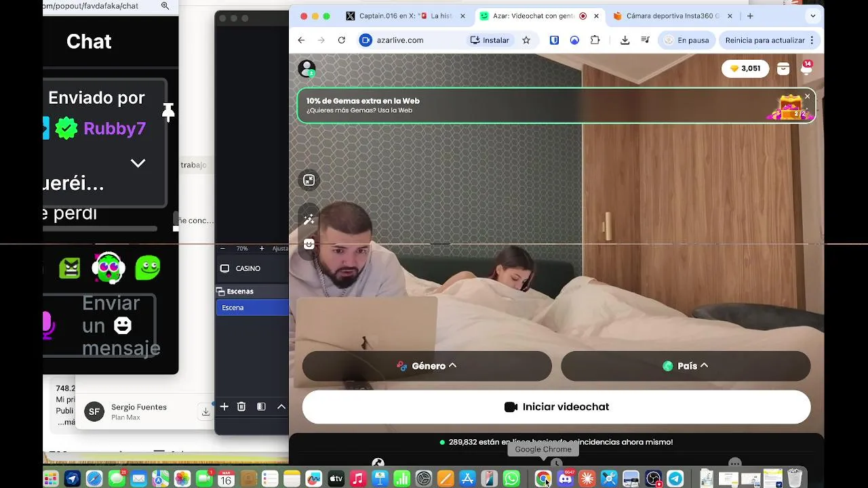Click the expand video preview icon
Image resolution: width=868 pixels, height=488 pixels.
point(309,180)
